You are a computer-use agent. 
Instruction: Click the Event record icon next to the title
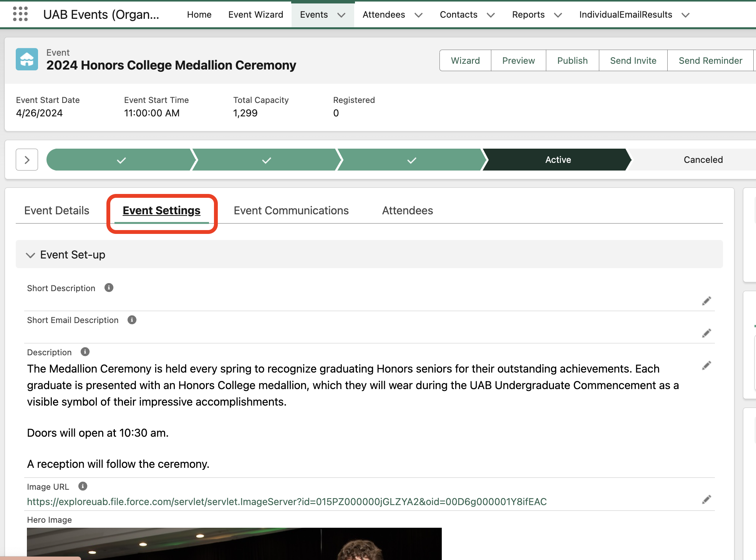pos(27,59)
